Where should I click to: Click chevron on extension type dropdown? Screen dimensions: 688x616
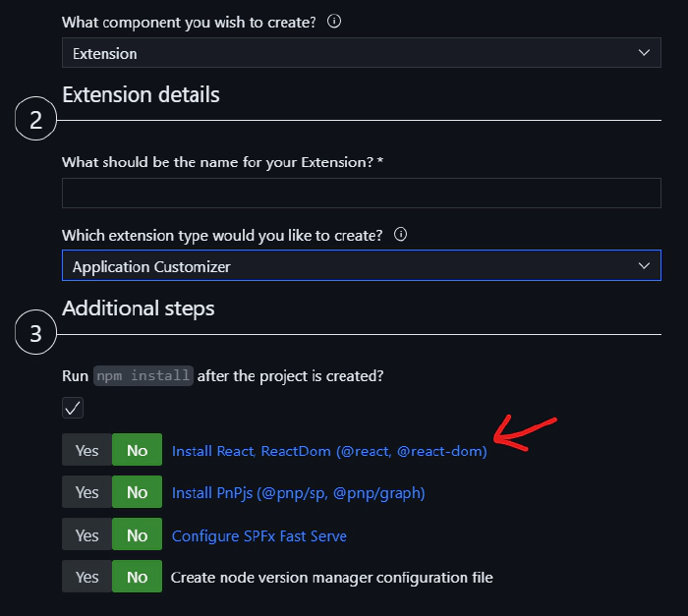coord(644,266)
